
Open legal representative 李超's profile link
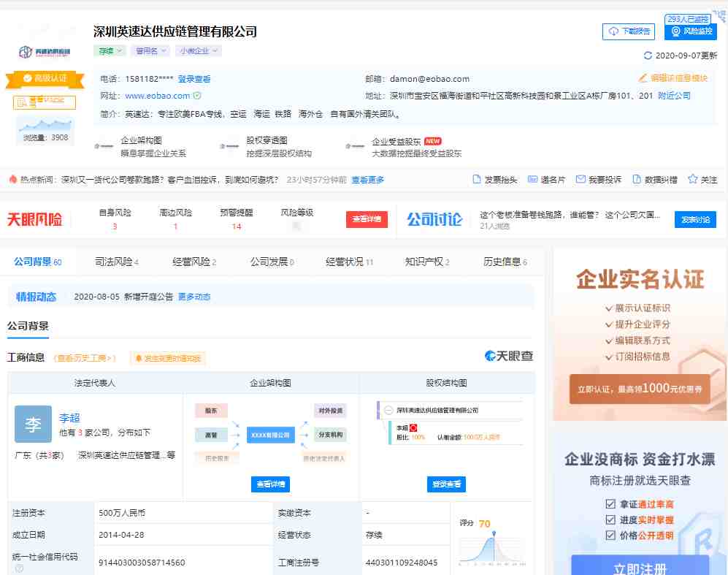(x=69, y=417)
